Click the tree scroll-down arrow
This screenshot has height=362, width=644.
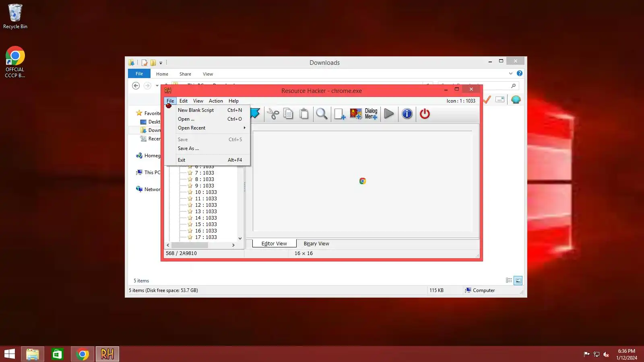[x=240, y=238]
